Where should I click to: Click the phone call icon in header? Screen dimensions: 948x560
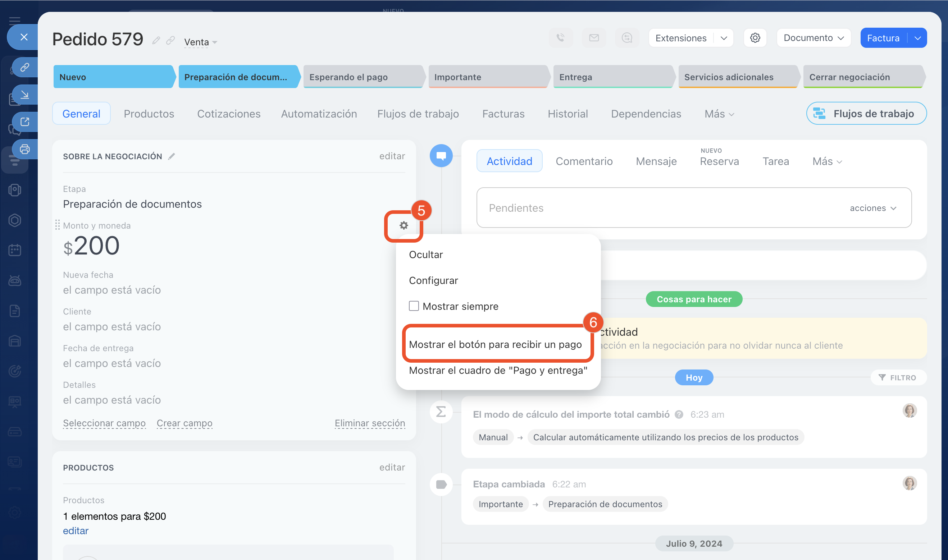click(x=560, y=38)
